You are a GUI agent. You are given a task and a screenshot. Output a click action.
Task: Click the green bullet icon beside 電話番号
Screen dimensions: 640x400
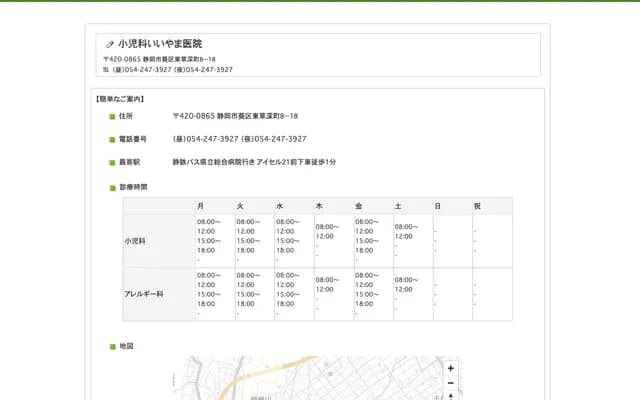[112, 139]
